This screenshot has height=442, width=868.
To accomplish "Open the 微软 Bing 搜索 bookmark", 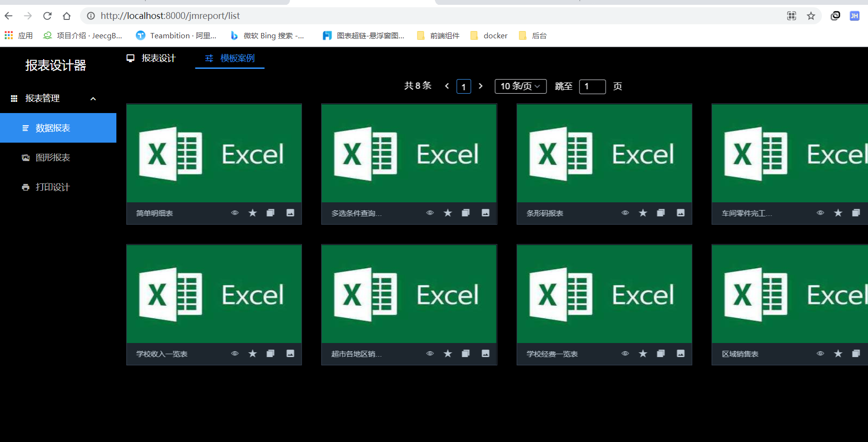I will 267,35.
